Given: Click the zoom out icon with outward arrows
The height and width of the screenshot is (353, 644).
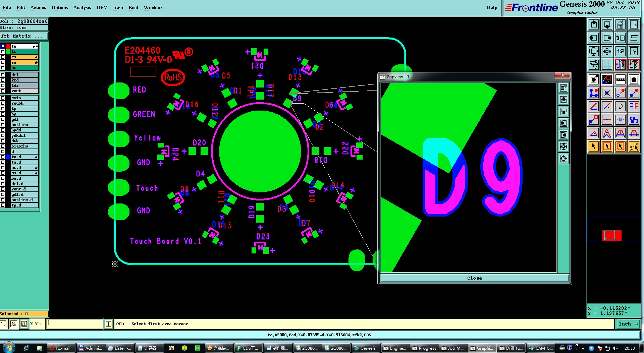Looking at the screenshot, I should point(607,51).
